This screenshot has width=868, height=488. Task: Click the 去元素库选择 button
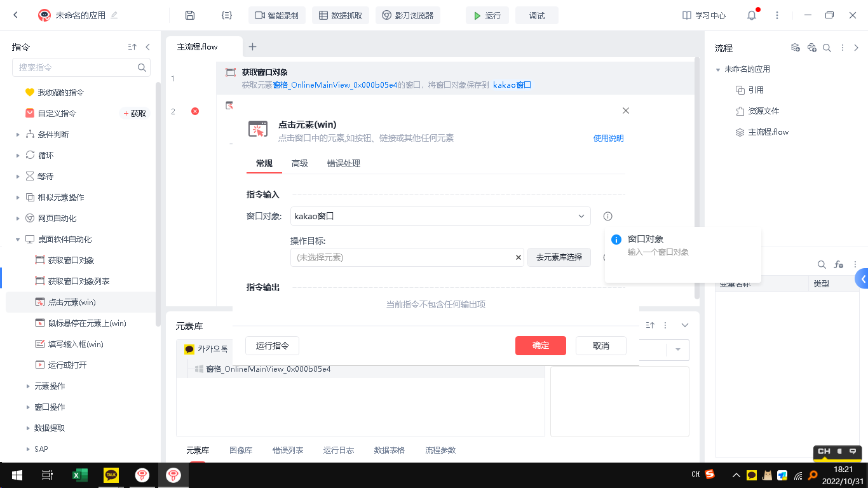click(559, 257)
